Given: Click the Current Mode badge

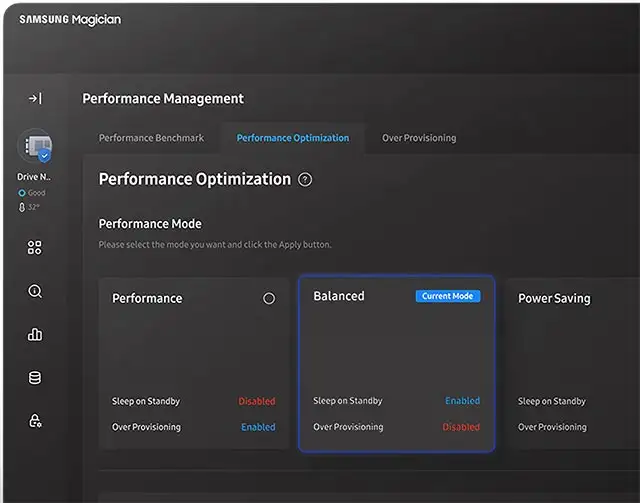Looking at the screenshot, I should (448, 296).
